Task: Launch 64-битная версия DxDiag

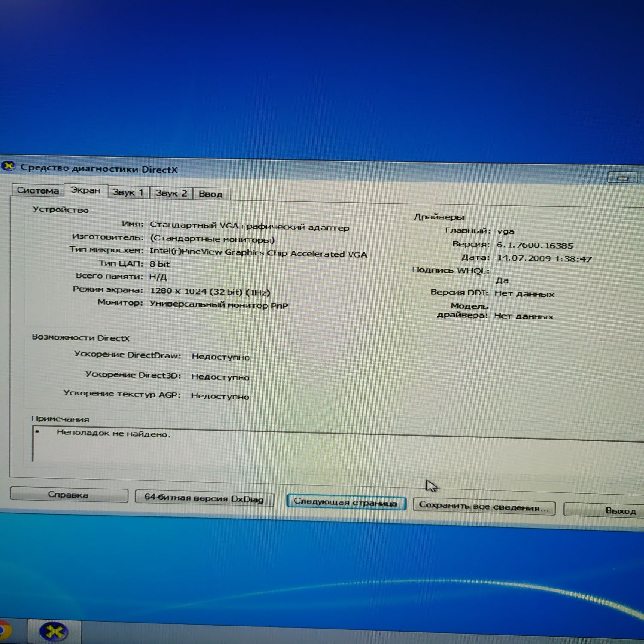Action: [204, 498]
